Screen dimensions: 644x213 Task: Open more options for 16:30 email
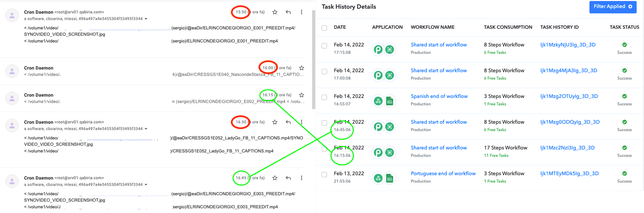[301, 122]
